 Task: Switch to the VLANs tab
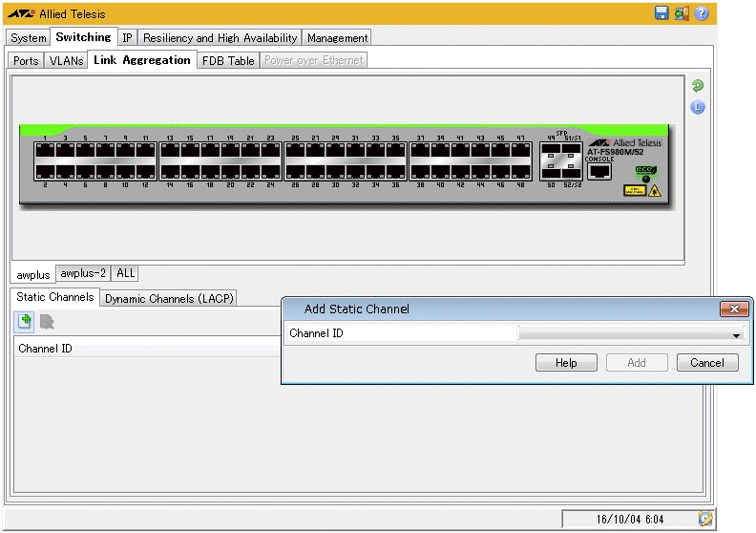coord(67,60)
